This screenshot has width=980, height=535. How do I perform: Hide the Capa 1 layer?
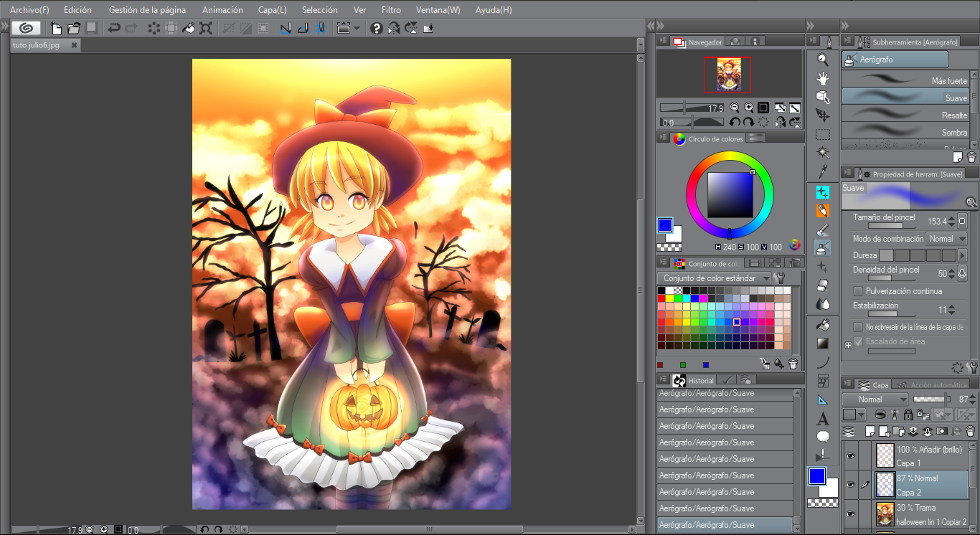(850, 456)
